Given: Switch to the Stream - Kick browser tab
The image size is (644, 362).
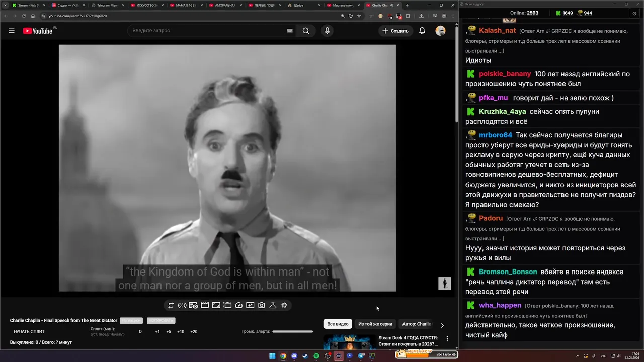Looking at the screenshot, I should 28,5.
